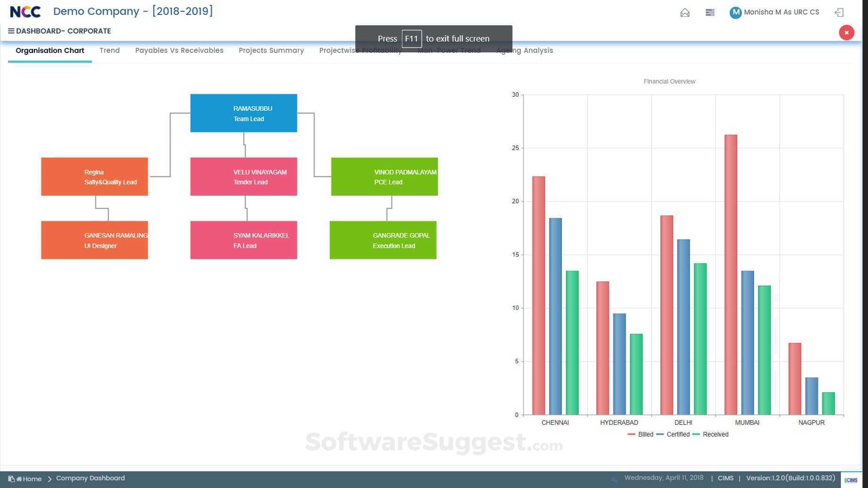The width and height of the screenshot is (868, 488).
Task: Click the DELHI axis label
Action: 684,422
